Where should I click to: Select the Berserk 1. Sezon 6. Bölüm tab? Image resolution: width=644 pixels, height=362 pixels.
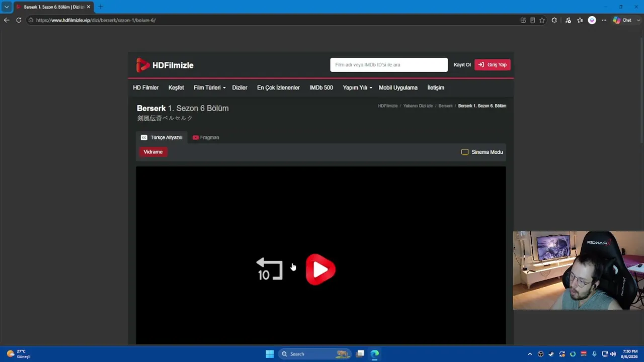(53, 7)
